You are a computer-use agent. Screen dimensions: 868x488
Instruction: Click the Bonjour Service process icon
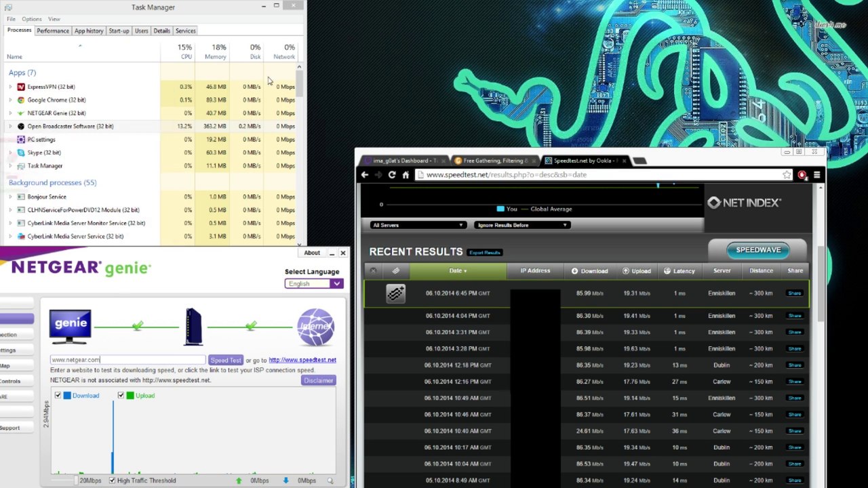click(21, 197)
